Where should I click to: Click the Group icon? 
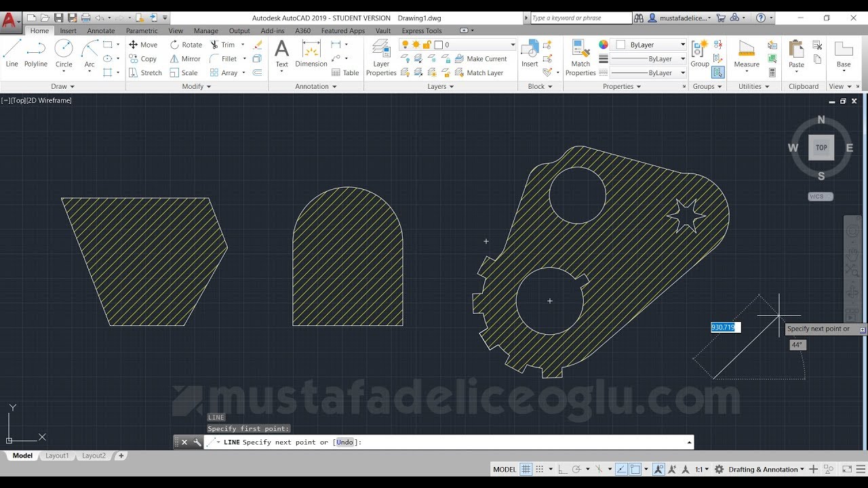click(700, 53)
